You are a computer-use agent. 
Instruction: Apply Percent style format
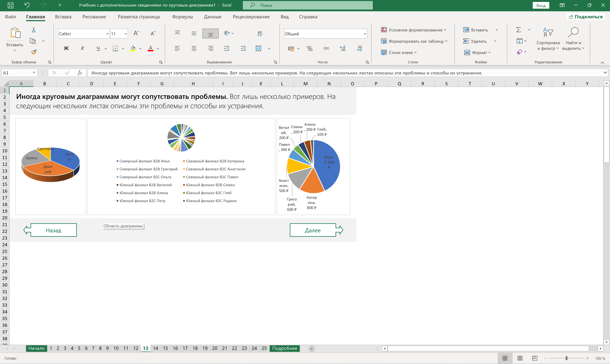click(x=310, y=49)
